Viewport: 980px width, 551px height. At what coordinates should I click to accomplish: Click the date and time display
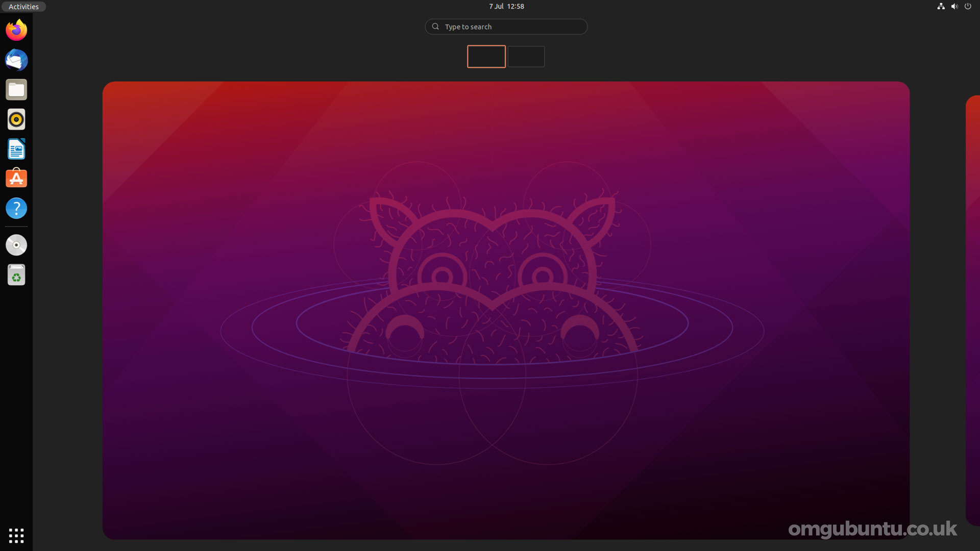point(505,6)
